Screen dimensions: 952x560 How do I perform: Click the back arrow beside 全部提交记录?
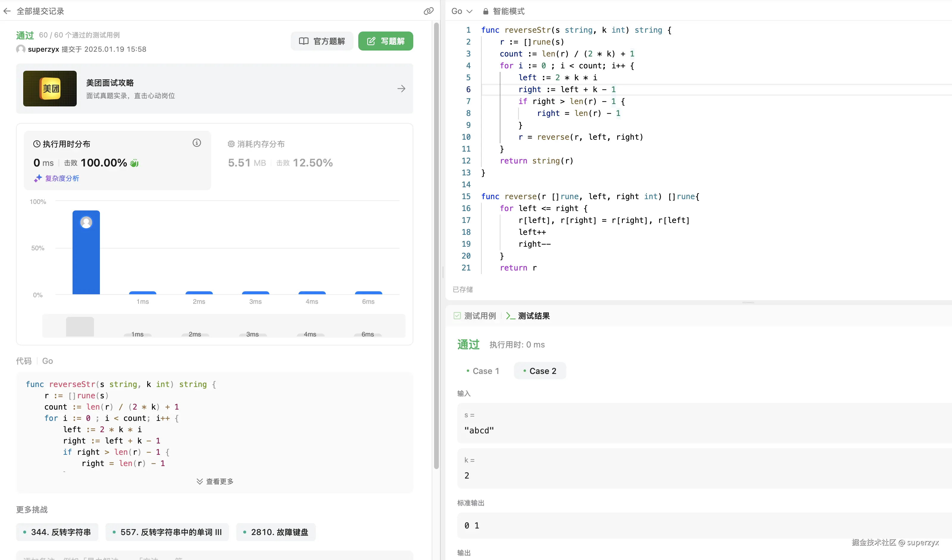pyautogui.click(x=7, y=11)
